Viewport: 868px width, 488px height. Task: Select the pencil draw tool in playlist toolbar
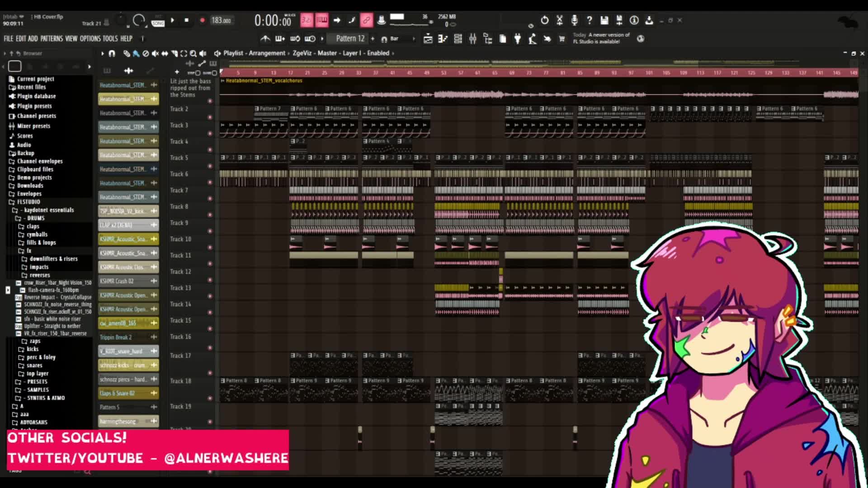[x=127, y=53]
